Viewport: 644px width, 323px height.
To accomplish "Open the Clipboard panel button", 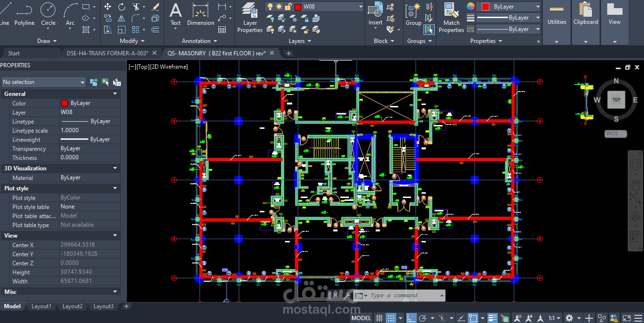I will [x=586, y=22].
